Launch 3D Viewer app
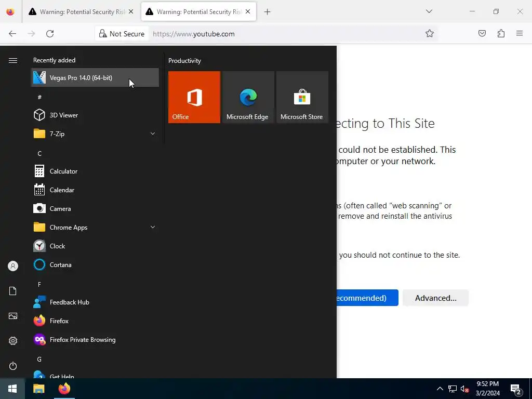Image resolution: width=532 pixels, height=399 pixels. tap(95, 115)
